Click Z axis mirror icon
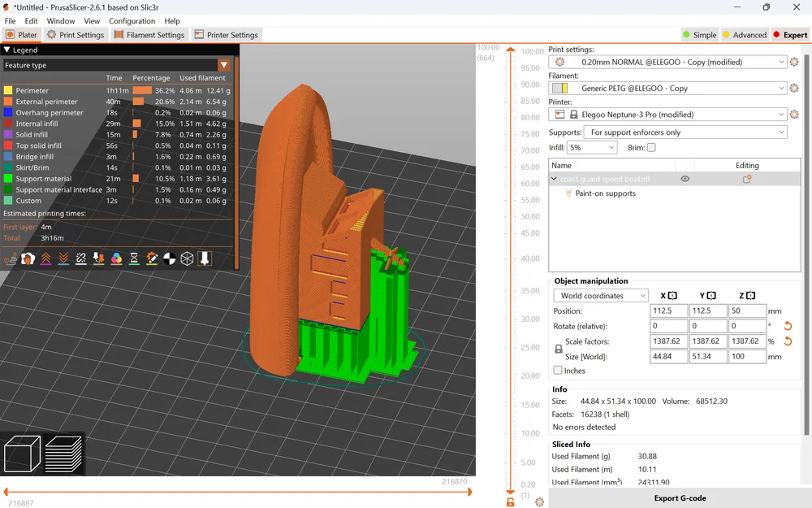 (750, 296)
